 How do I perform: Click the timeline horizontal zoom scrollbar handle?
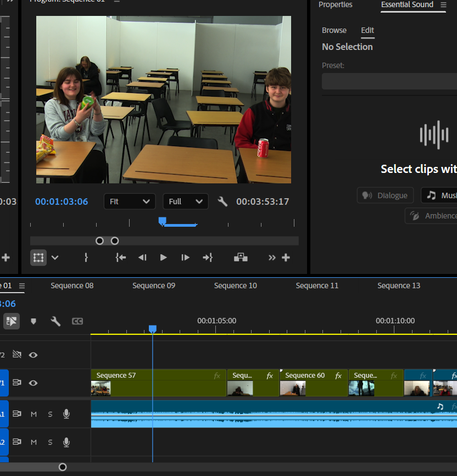(63, 467)
